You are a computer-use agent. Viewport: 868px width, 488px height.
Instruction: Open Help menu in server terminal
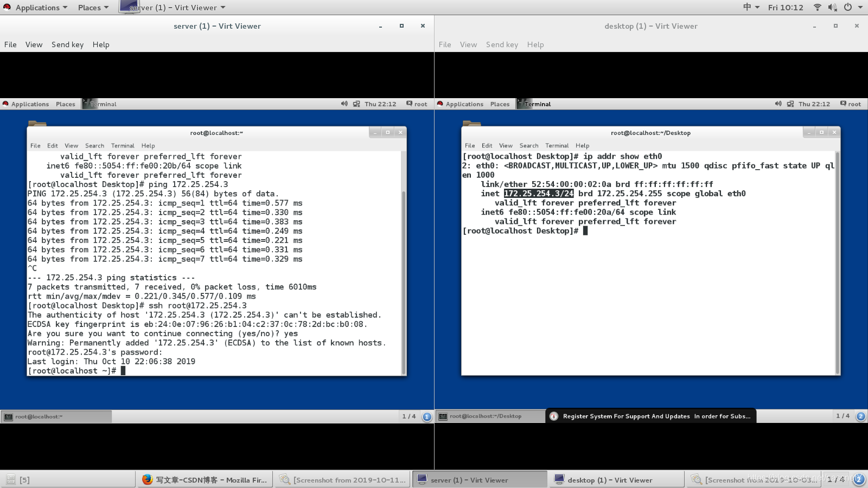click(x=148, y=145)
